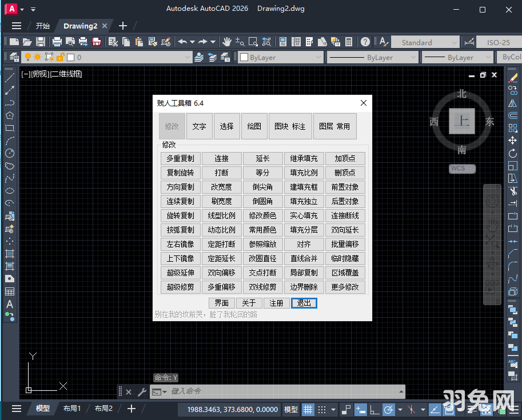Click the command line input field
The height and width of the screenshot is (420, 522).
click(x=257, y=391)
